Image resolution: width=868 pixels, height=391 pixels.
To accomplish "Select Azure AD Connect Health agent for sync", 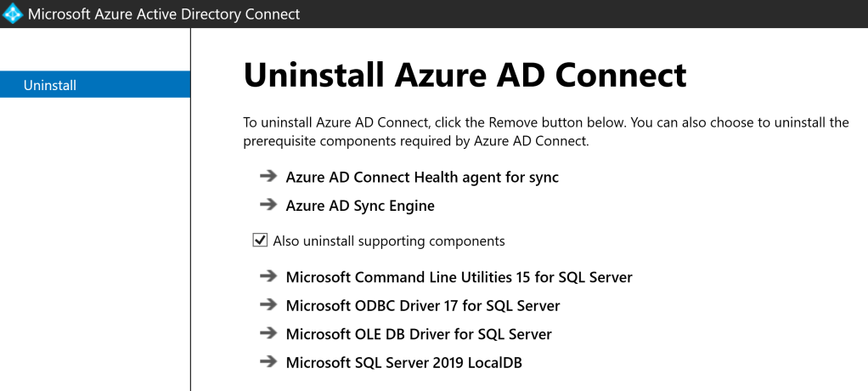I will coord(422,178).
